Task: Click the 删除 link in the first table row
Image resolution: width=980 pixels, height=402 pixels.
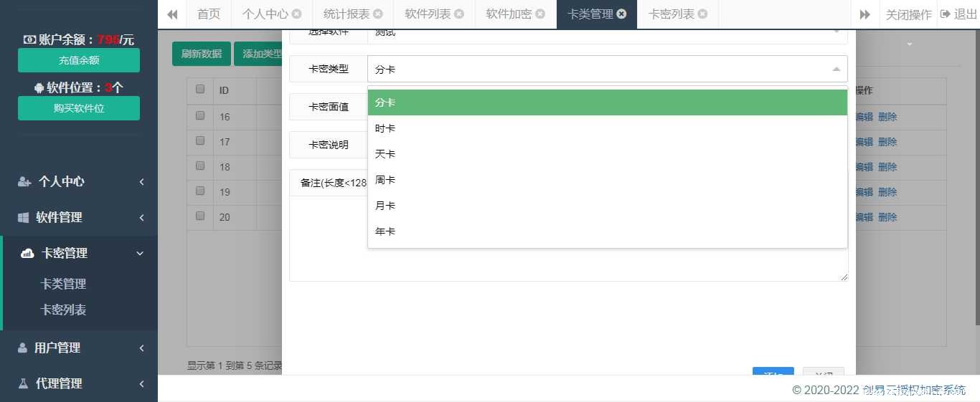Action: tap(887, 117)
